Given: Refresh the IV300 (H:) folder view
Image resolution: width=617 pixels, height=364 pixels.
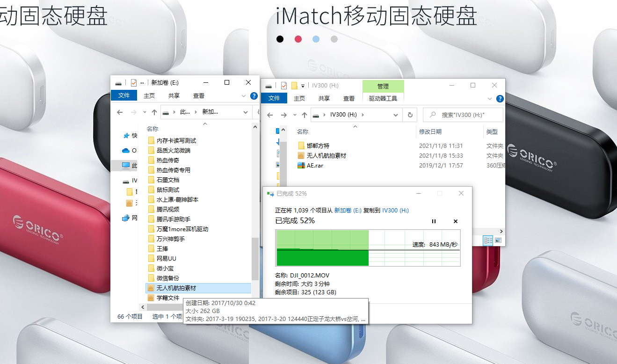Looking at the screenshot, I should (410, 115).
